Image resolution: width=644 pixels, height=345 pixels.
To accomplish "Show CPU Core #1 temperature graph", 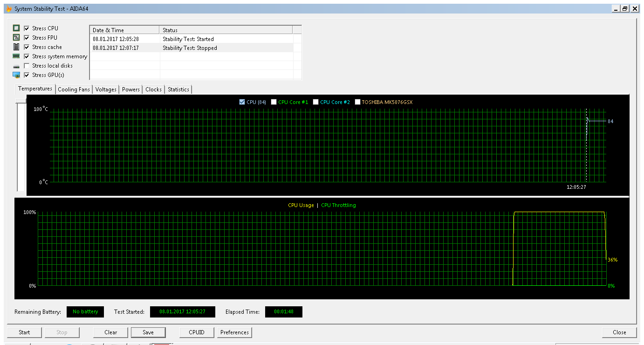I will click(x=274, y=102).
